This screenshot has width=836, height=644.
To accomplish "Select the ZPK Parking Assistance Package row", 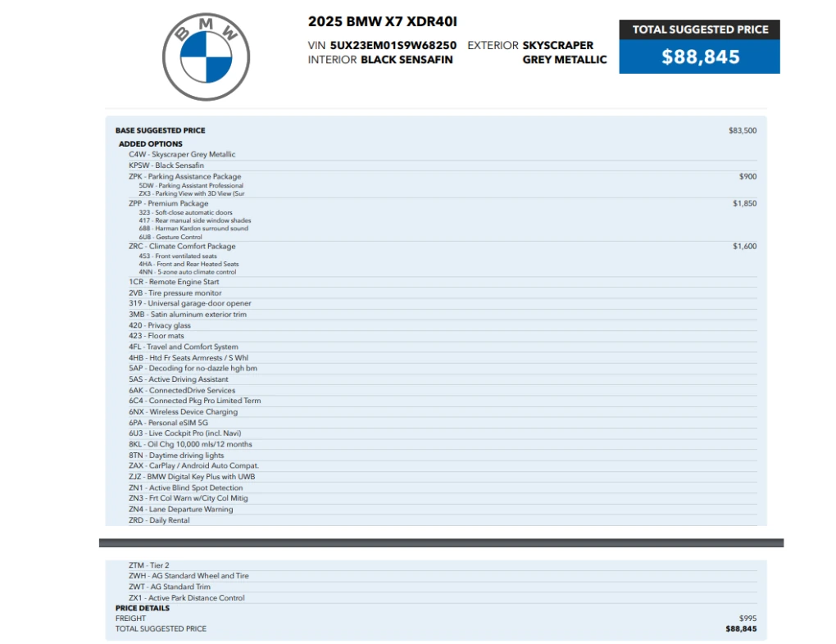I will pyautogui.click(x=184, y=176).
